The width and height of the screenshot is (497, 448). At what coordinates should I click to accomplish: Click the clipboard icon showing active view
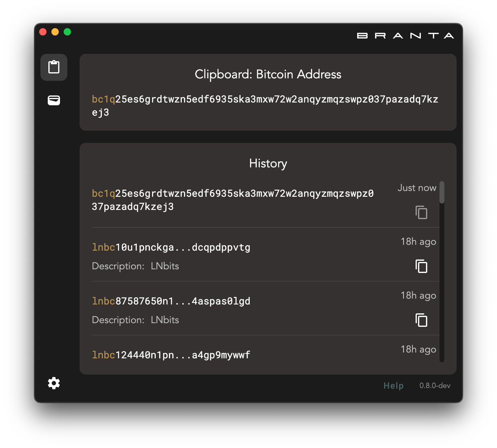(x=54, y=67)
